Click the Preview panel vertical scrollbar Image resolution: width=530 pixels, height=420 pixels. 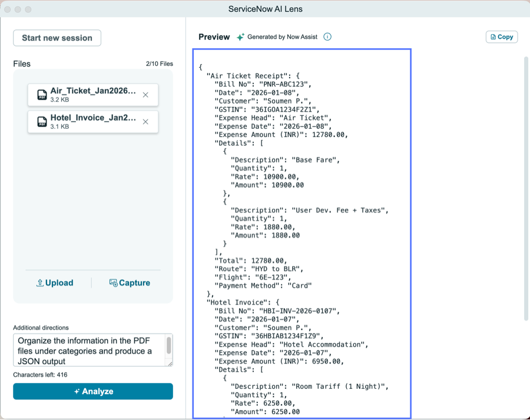(x=526, y=189)
